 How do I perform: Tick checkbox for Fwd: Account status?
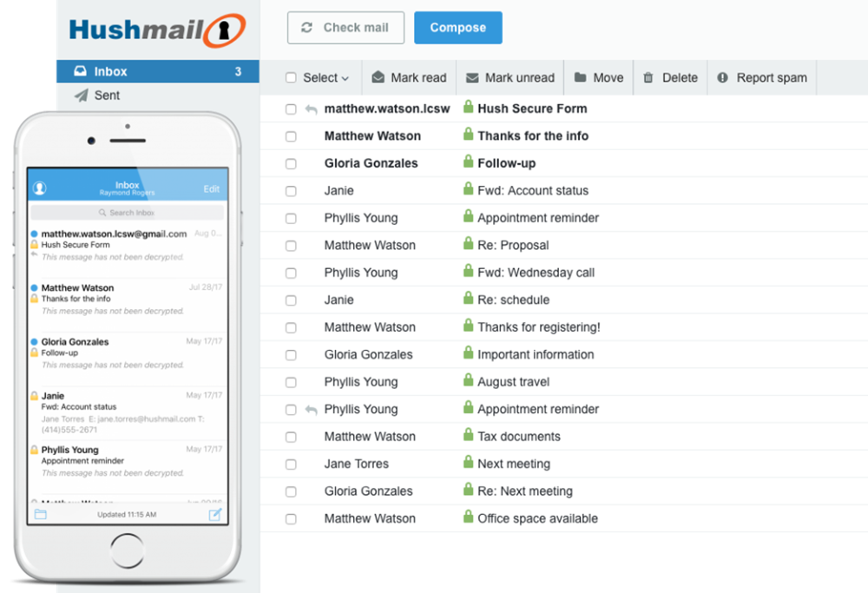tap(291, 191)
